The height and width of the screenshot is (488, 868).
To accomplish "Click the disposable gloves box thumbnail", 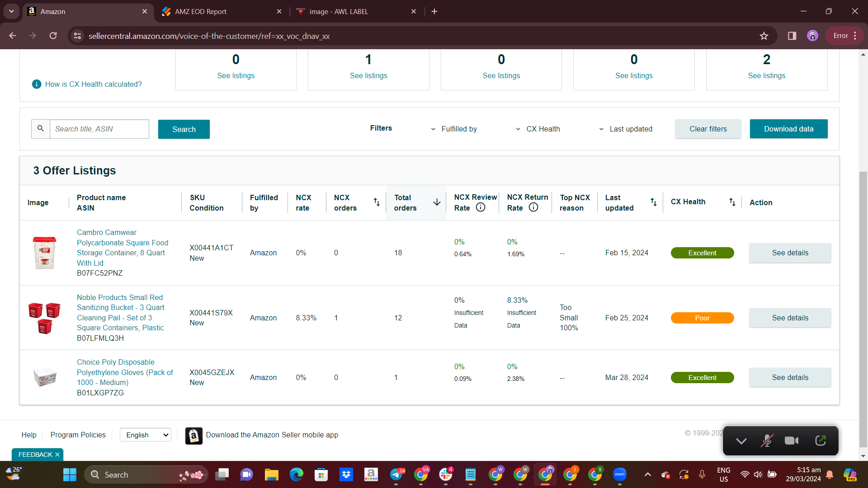I will click(44, 377).
